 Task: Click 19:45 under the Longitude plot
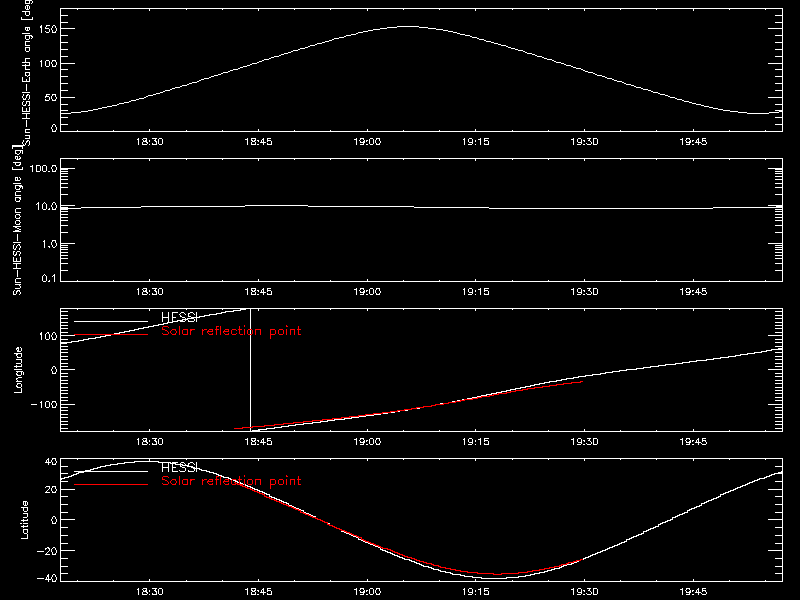(x=693, y=442)
